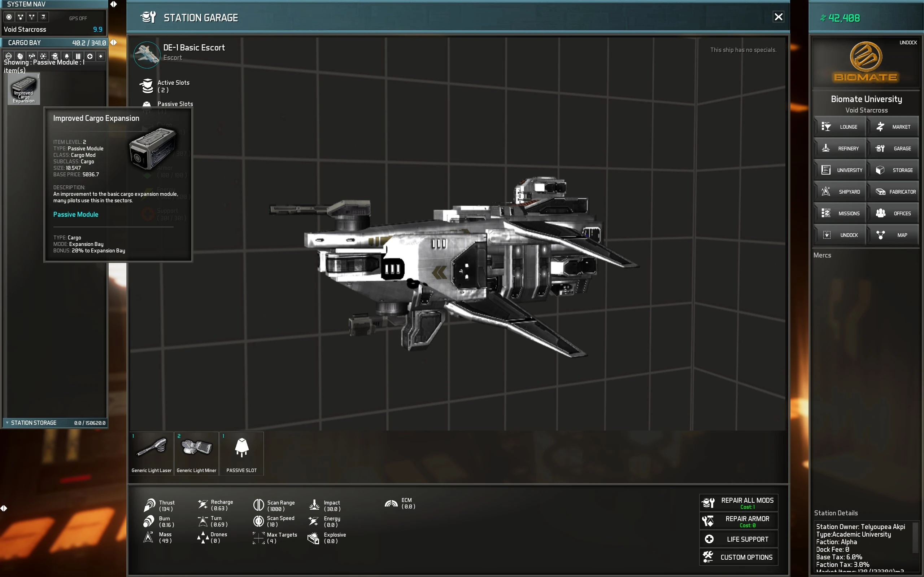The image size is (924, 577).
Task: Click the Repair All Mods button
Action: click(x=738, y=503)
